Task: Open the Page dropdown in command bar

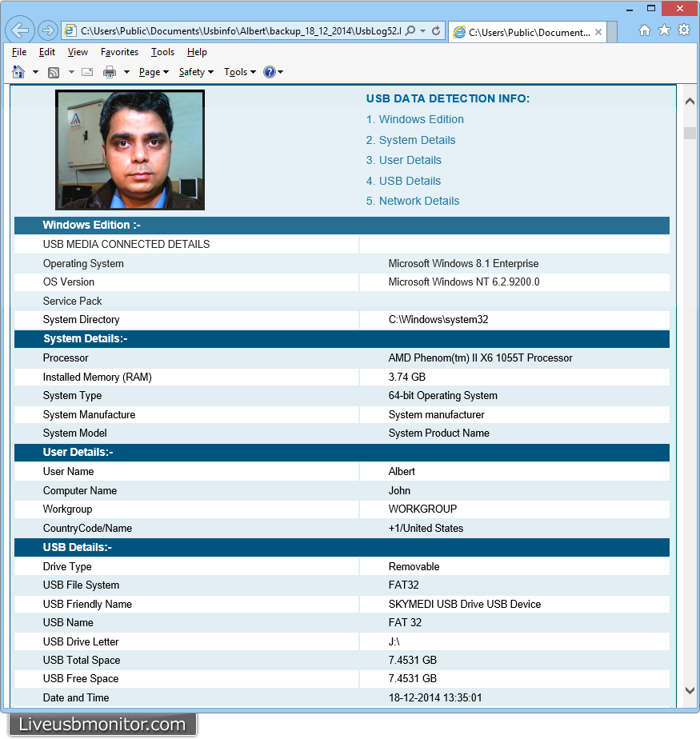Action: click(154, 72)
